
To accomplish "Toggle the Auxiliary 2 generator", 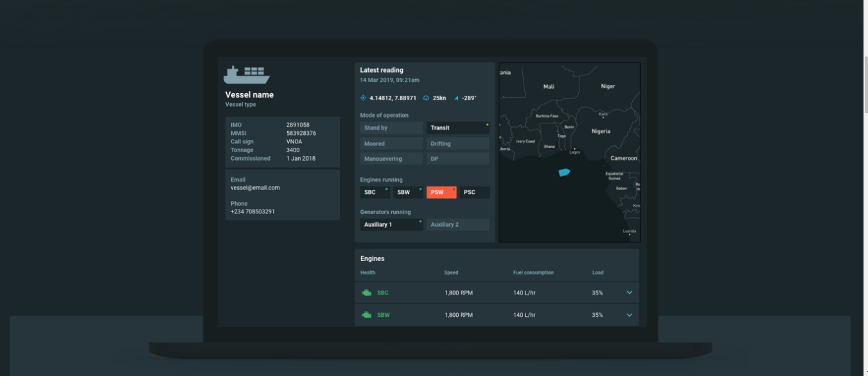I will [x=457, y=225].
